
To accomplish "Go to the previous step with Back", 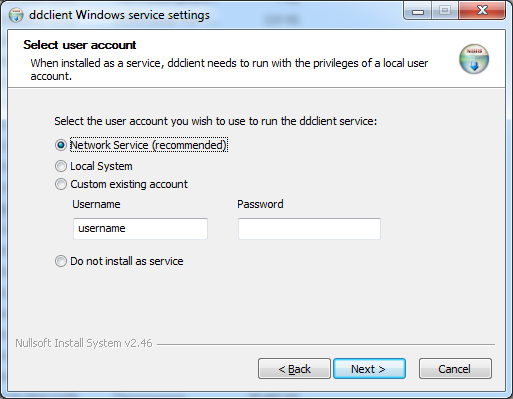I will click(294, 369).
